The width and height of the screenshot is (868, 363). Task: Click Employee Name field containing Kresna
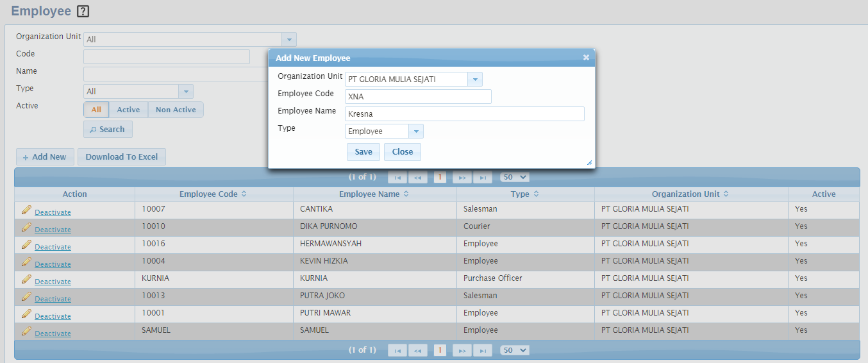[x=465, y=114]
